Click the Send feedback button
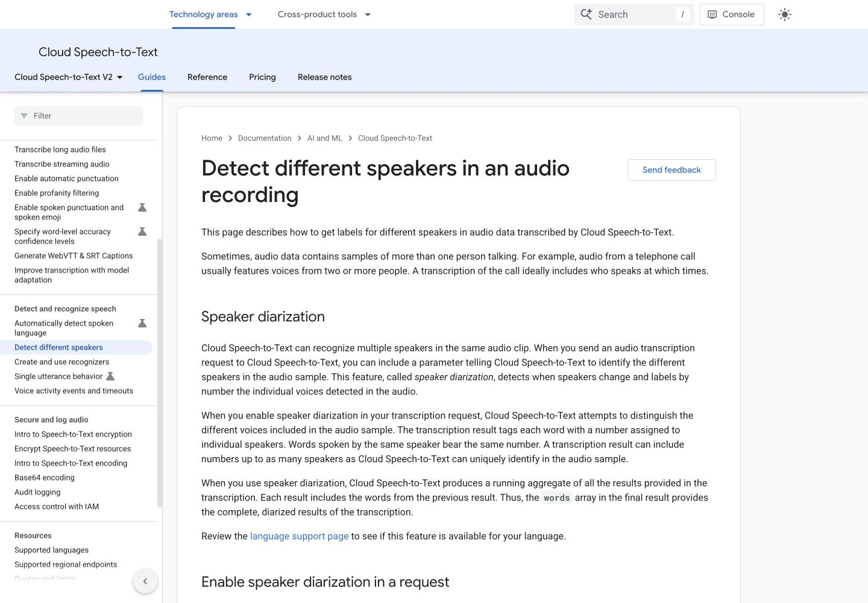This screenshot has width=868, height=603. (671, 170)
